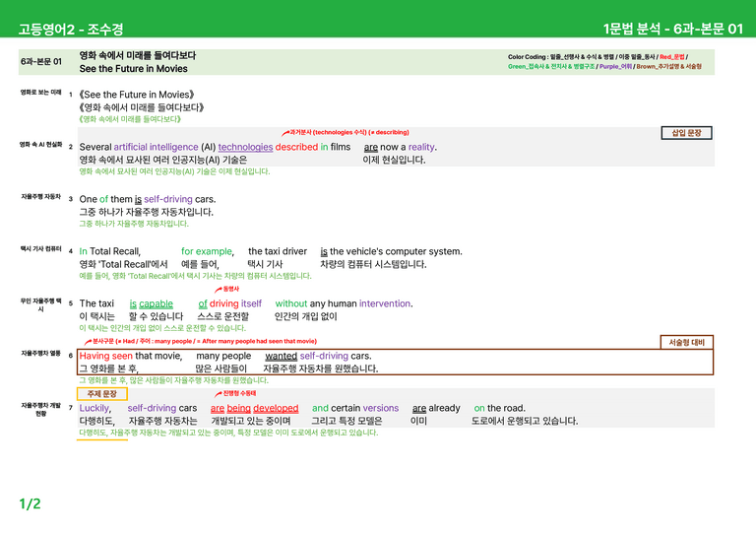Click the red underlined "are being developed"
This screenshot has height=535, width=756.
coord(255,408)
